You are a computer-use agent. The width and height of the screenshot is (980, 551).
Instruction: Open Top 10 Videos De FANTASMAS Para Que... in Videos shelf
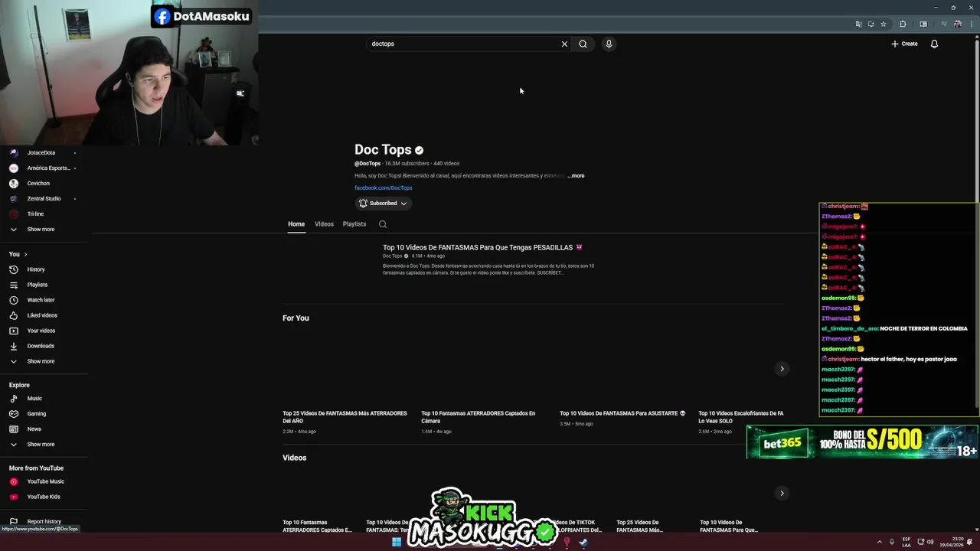pos(729,526)
